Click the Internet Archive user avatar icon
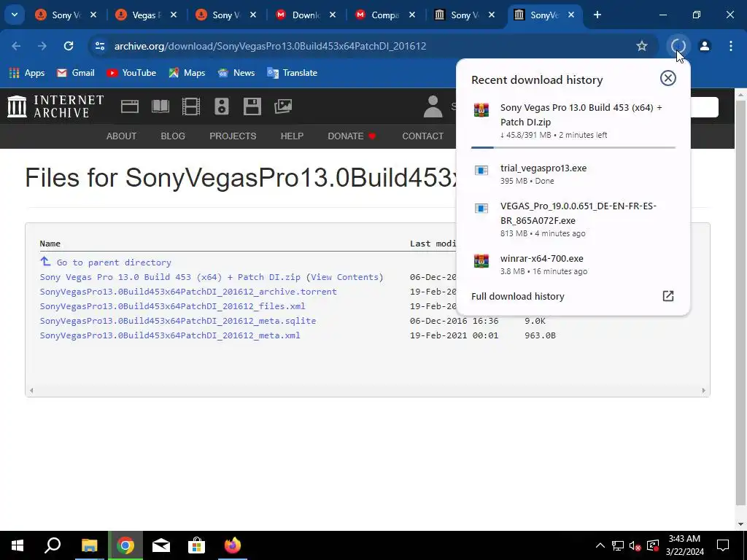This screenshot has width=747, height=560. coord(433,106)
